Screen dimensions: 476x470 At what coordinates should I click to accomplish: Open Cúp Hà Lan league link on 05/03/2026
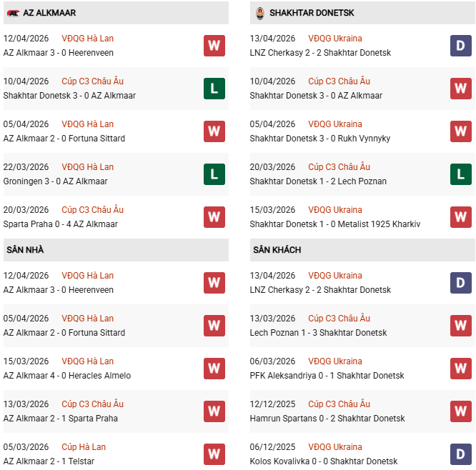coord(84,447)
